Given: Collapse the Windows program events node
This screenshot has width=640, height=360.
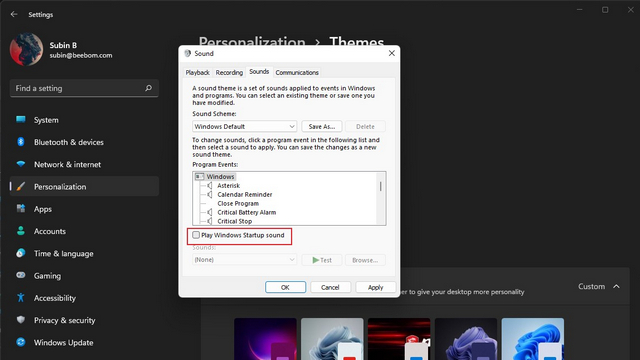Looking at the screenshot, I should pos(199,176).
